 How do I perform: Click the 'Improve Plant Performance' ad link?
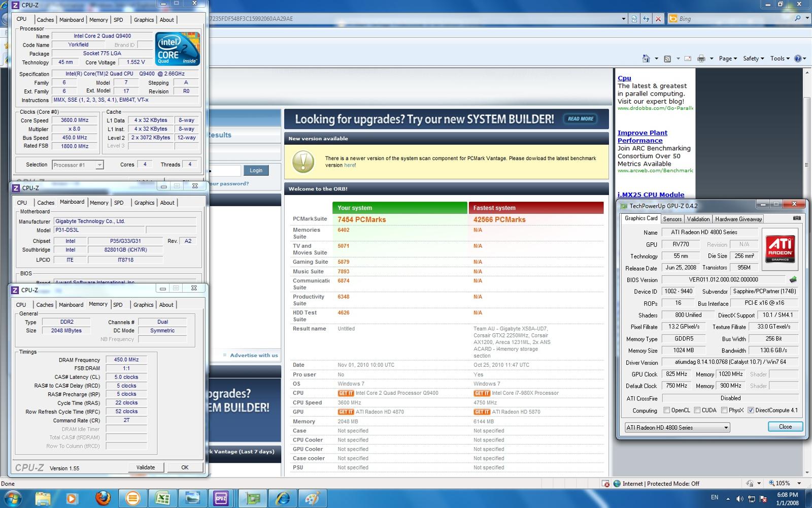pos(642,137)
